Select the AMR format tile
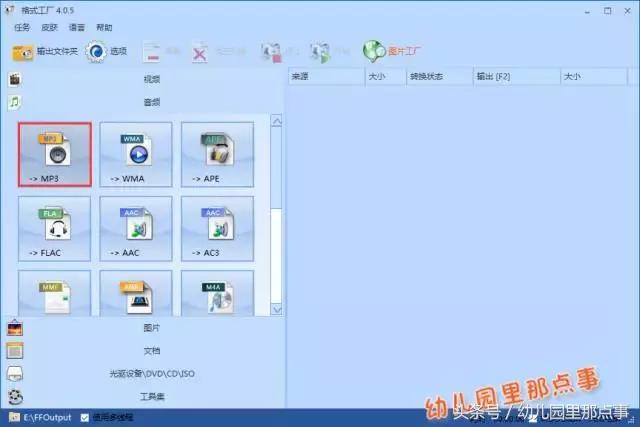 pos(136,293)
